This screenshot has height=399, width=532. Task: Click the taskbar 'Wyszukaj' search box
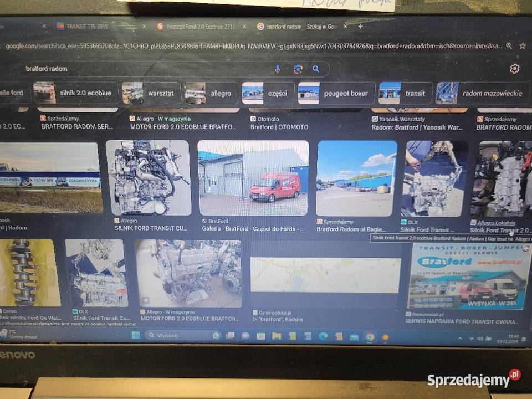click(183, 335)
